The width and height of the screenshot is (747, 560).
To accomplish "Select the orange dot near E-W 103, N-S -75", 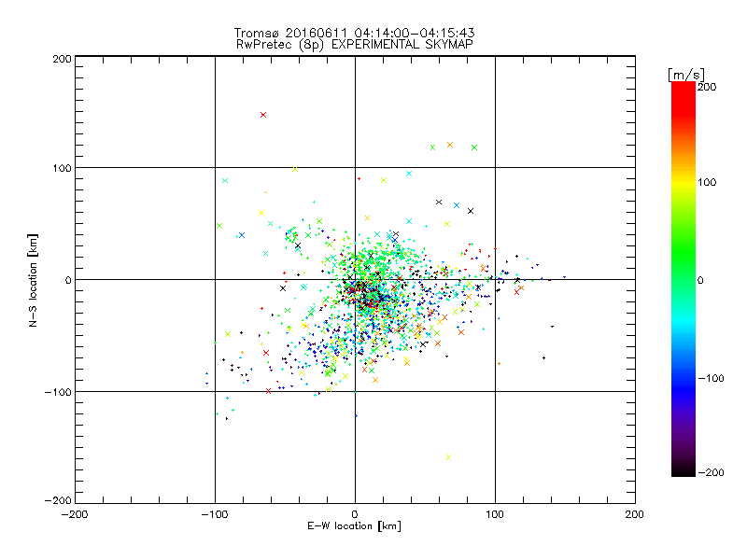I will [x=499, y=364].
